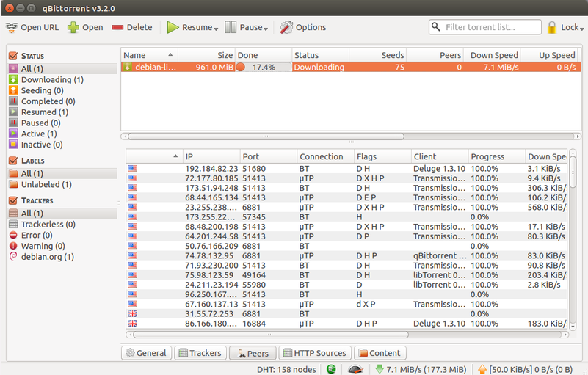Sort torrent list by Down Speed column
The height and width of the screenshot is (375, 588).
point(492,55)
